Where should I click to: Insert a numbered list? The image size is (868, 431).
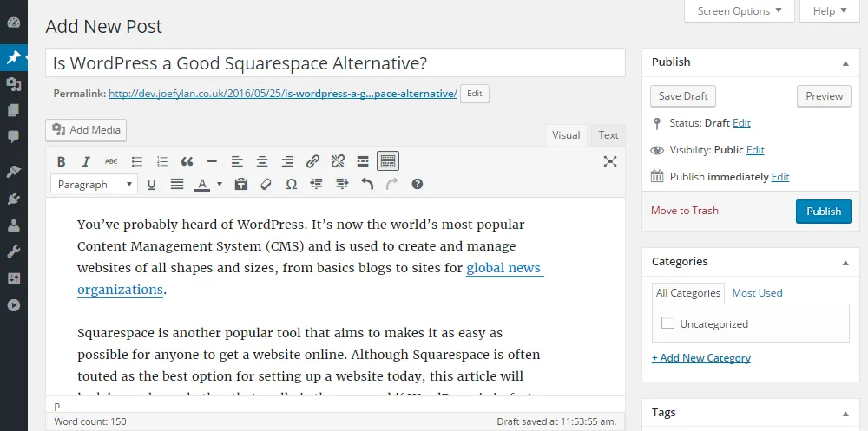pos(161,161)
